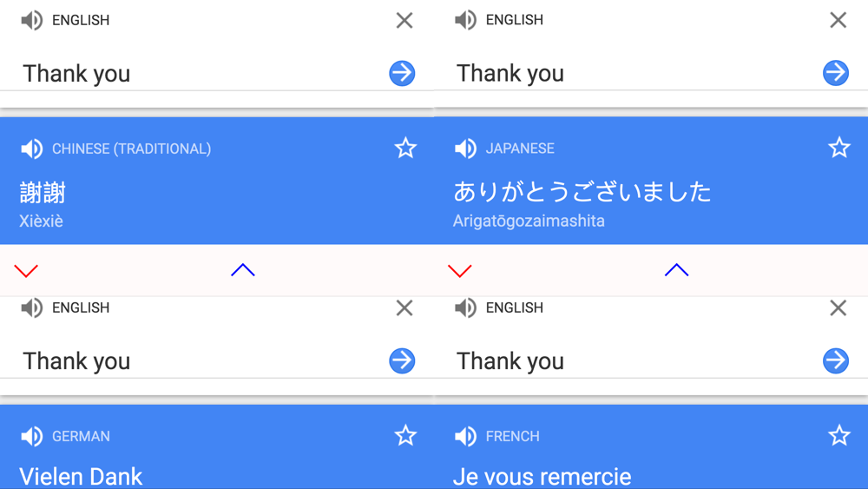
Task: Click red down chevron under Chinese panel
Action: [26, 271]
